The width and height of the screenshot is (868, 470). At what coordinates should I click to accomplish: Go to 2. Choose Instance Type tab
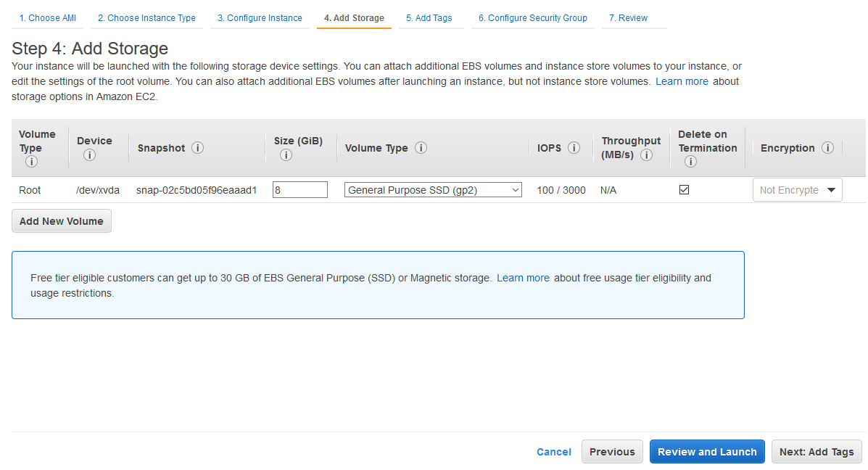(146, 17)
